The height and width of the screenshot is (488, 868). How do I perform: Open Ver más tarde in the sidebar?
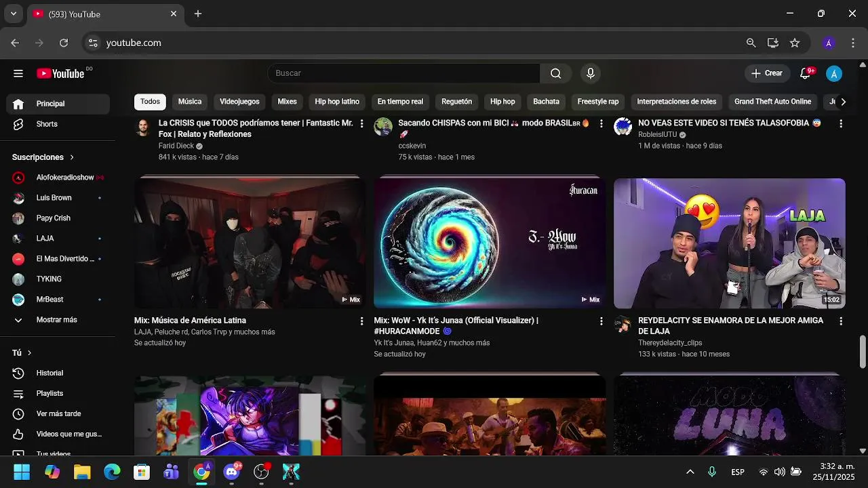58,413
